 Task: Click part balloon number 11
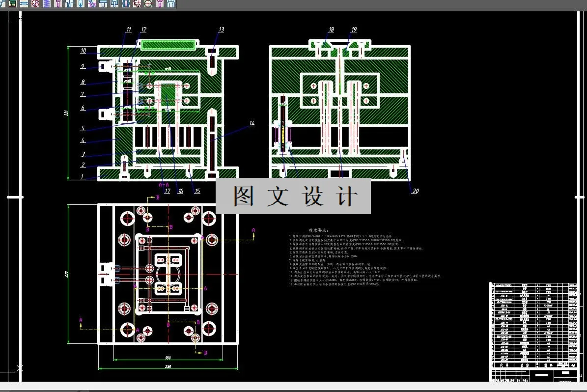click(x=128, y=29)
